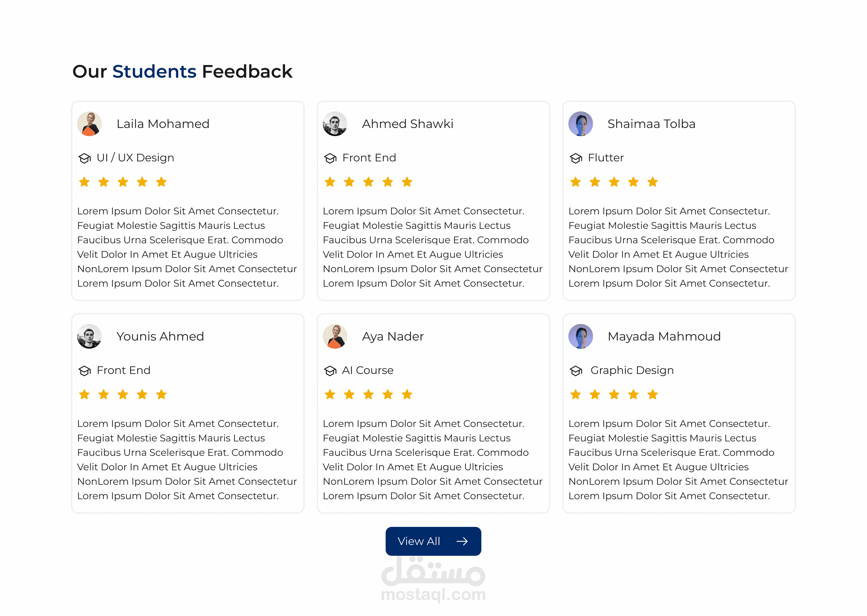Click the fifth star in Mayada Mahmoud's rating

tap(652, 394)
